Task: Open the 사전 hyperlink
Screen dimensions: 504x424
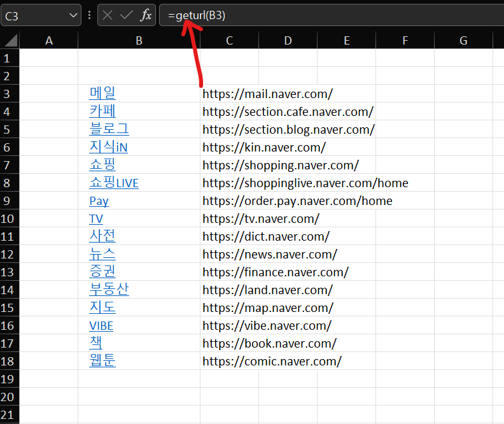Action: tap(102, 236)
